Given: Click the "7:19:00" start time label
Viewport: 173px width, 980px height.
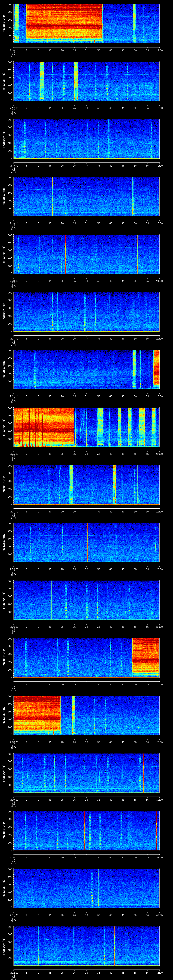Looking at the screenshot, I should (14, 224).
